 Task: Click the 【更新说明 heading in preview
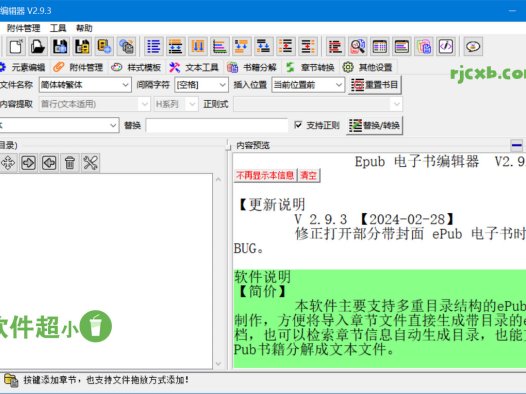coord(271,205)
